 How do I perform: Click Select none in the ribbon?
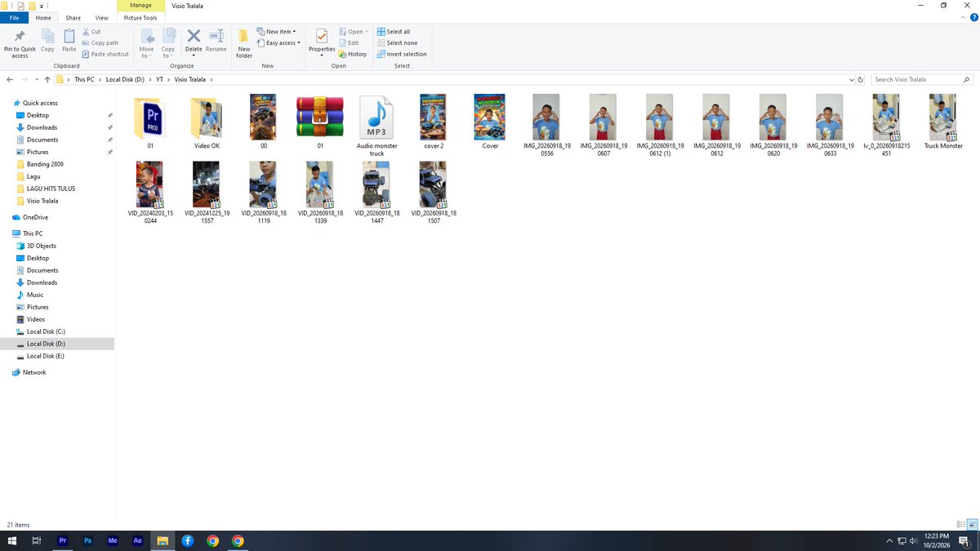[x=397, y=43]
